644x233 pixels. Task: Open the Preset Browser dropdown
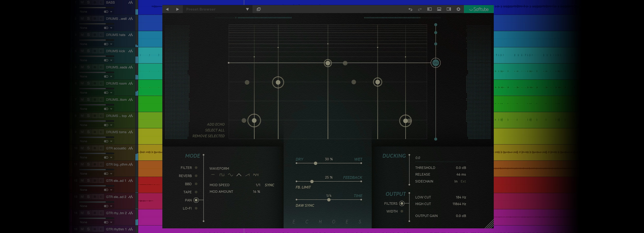[x=247, y=9]
